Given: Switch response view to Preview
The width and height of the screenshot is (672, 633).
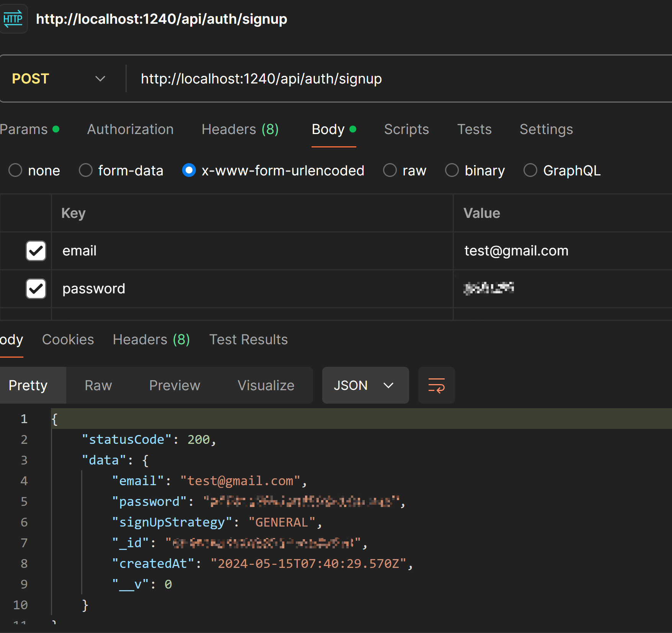Looking at the screenshot, I should 175,385.
